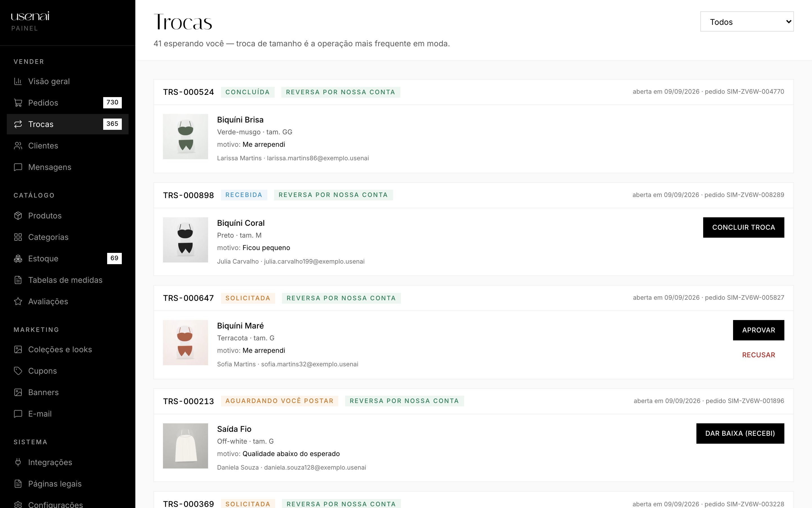Click the Produtos box icon
This screenshot has width=812, height=508.
pos(18,216)
